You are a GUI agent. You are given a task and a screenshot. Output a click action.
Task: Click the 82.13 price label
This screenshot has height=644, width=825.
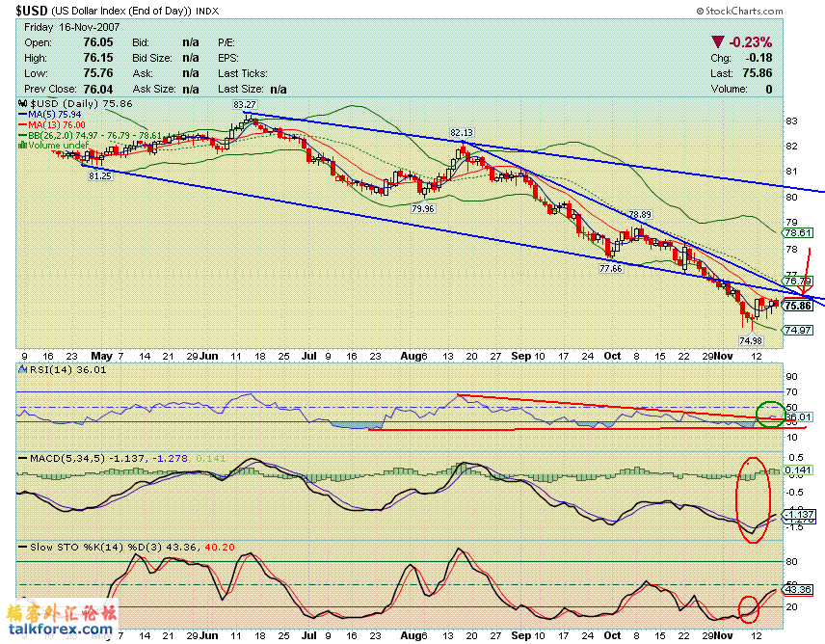462,133
